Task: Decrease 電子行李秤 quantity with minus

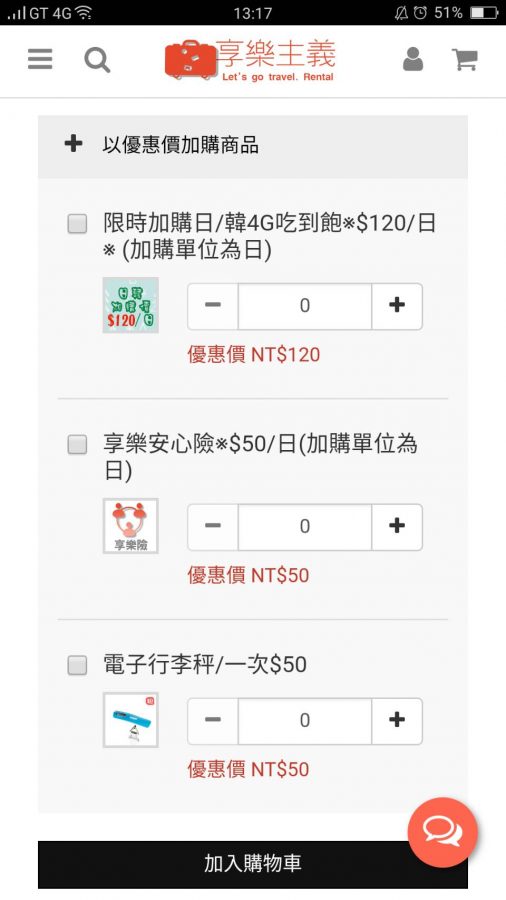Action: point(213,720)
